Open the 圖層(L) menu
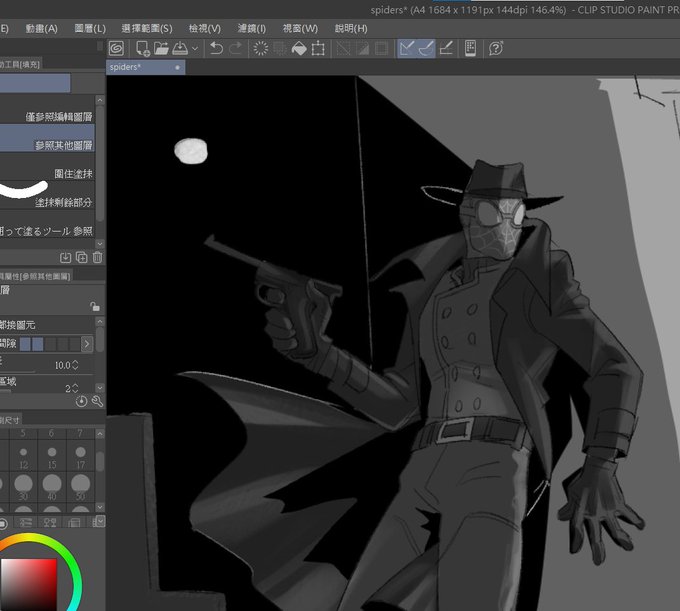This screenshot has width=680, height=611. pos(90,29)
